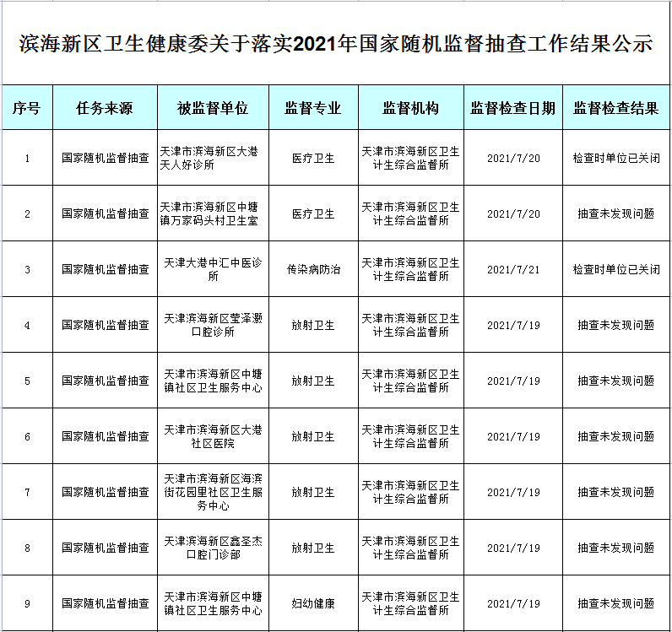Select the 监督专业 header cell

pyautogui.click(x=313, y=108)
